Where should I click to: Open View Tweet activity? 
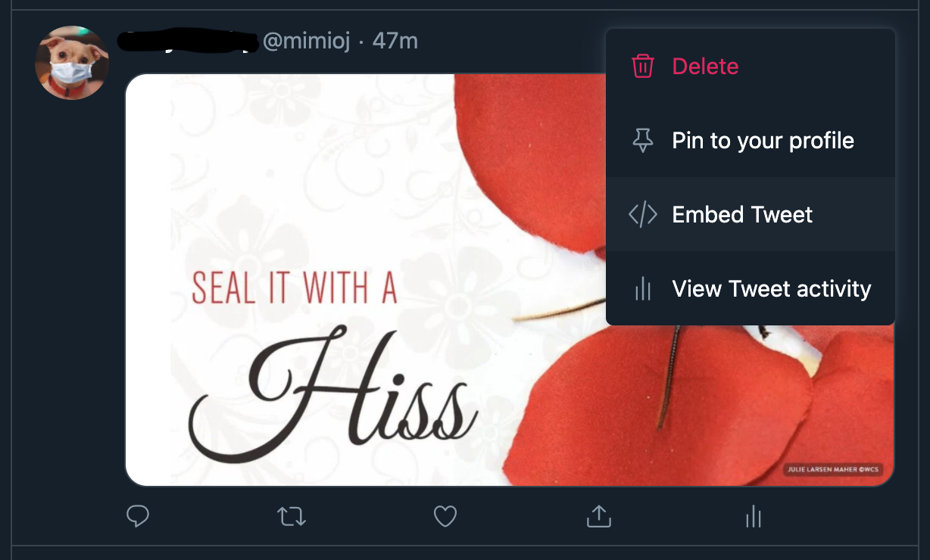coord(771,288)
